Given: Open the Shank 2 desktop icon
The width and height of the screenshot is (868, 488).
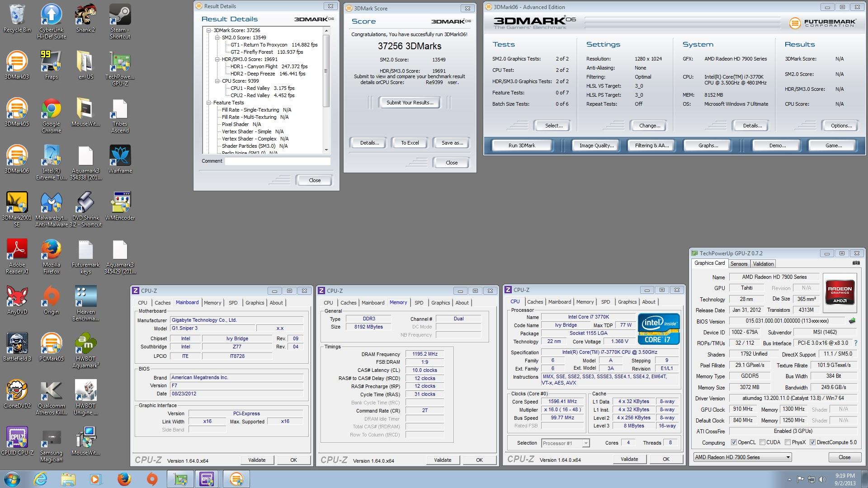Looking at the screenshot, I should pyautogui.click(x=85, y=18).
